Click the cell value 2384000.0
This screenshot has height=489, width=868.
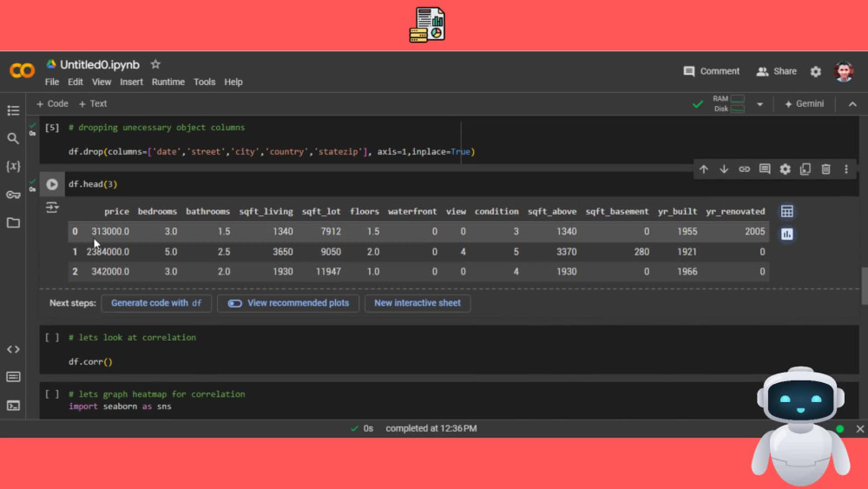108,251
